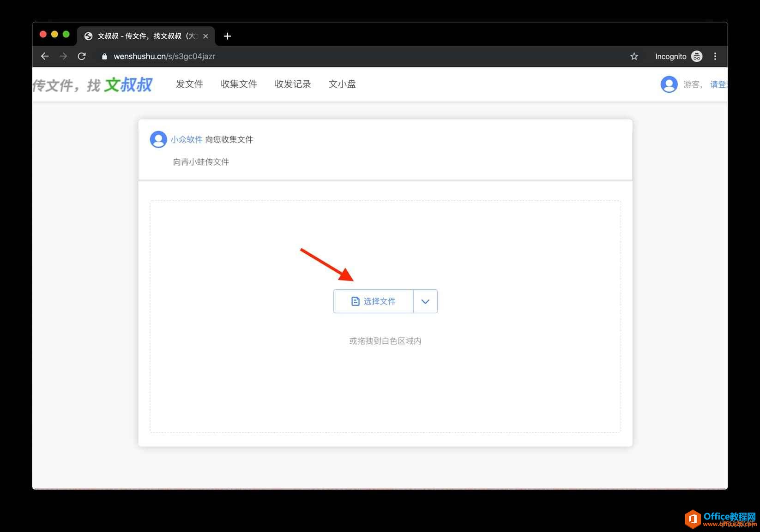Viewport: 760px width, 532px height.
Task: Click the 小众软件 avatar icon
Action: coord(158,139)
